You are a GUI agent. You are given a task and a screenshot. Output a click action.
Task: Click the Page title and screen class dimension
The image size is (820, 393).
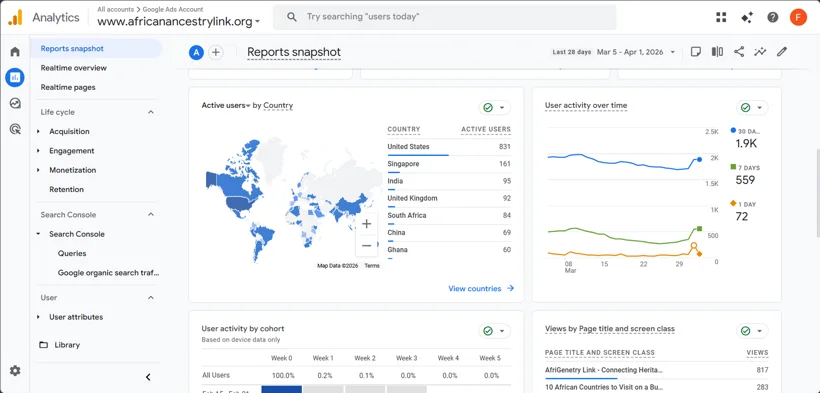pyautogui.click(x=627, y=329)
